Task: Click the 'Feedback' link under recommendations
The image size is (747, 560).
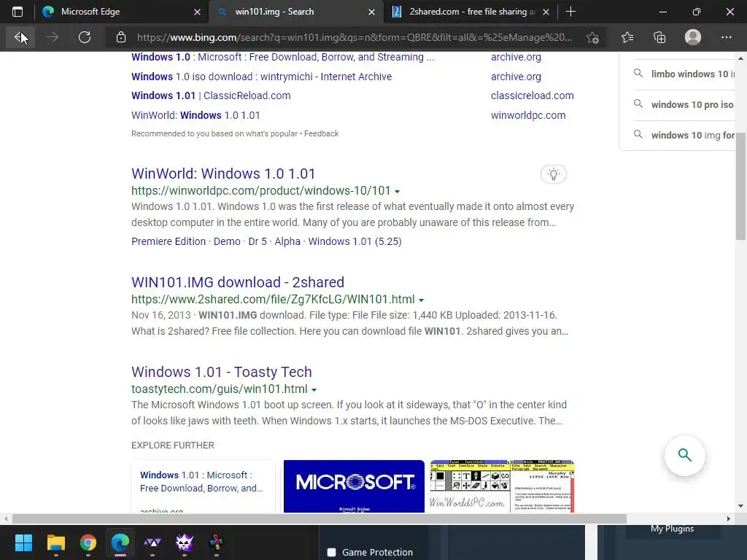Action: point(321,134)
